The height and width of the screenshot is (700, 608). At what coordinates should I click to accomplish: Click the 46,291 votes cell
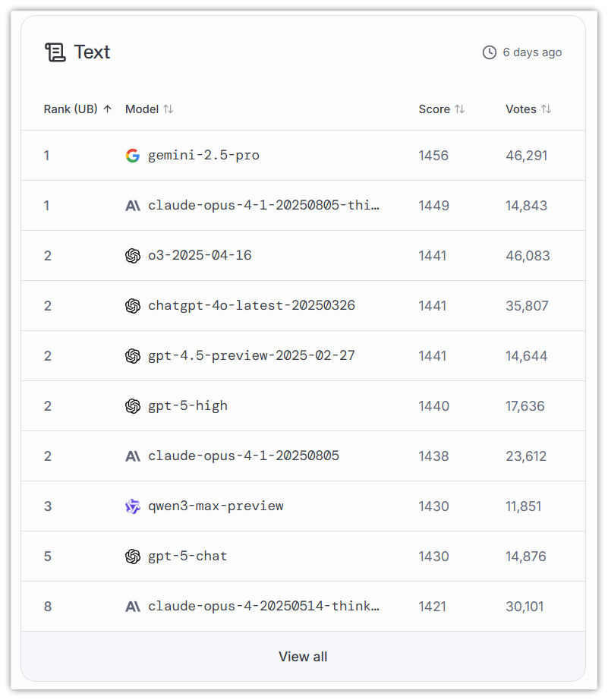click(527, 156)
